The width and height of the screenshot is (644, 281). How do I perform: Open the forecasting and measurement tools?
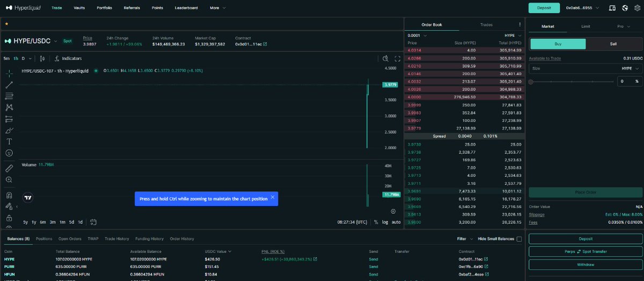[x=9, y=119]
